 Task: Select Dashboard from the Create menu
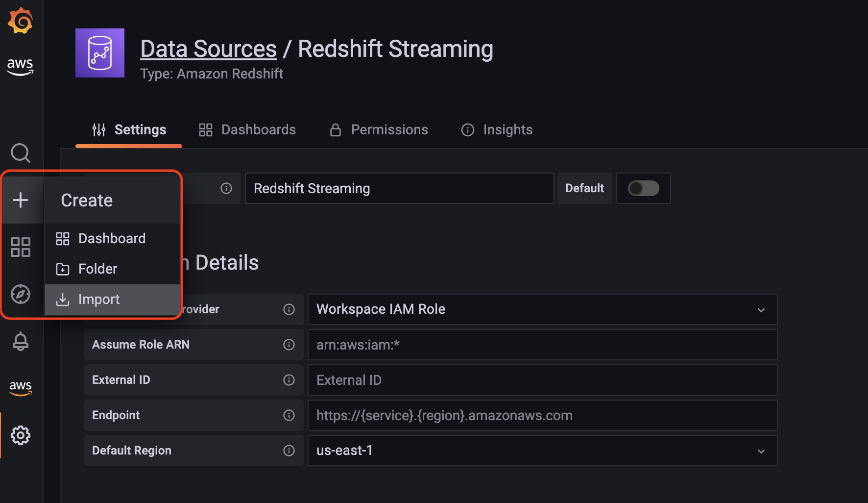(113, 238)
